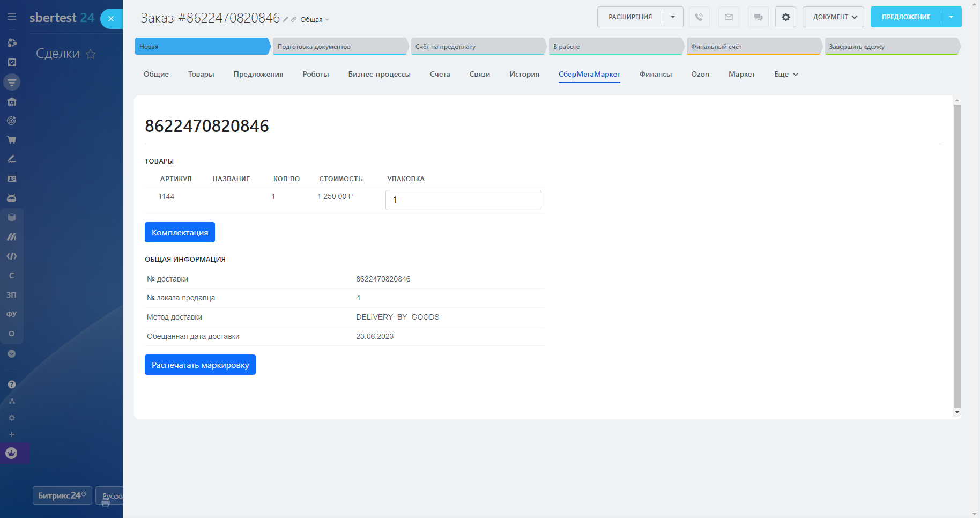Click the phone call icon in header

(x=699, y=17)
